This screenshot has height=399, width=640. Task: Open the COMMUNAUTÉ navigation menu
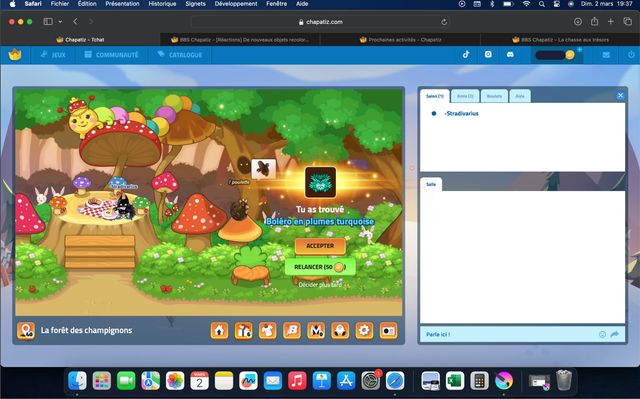tap(111, 55)
